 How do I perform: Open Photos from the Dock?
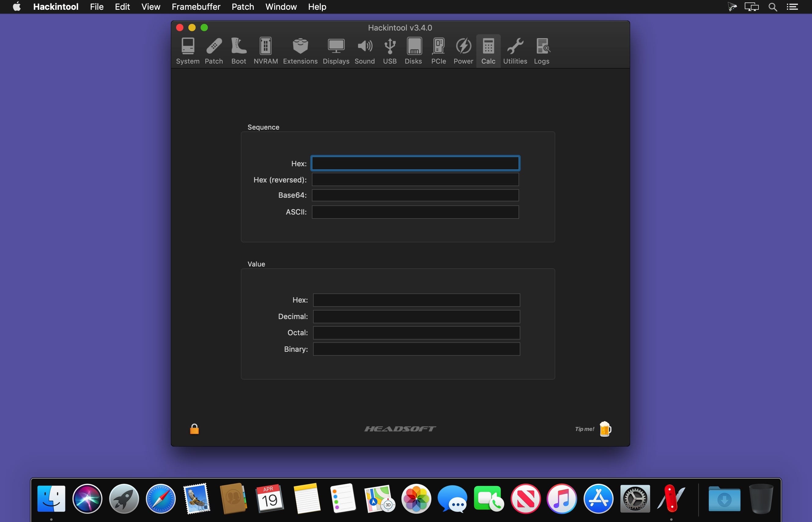[x=416, y=498]
